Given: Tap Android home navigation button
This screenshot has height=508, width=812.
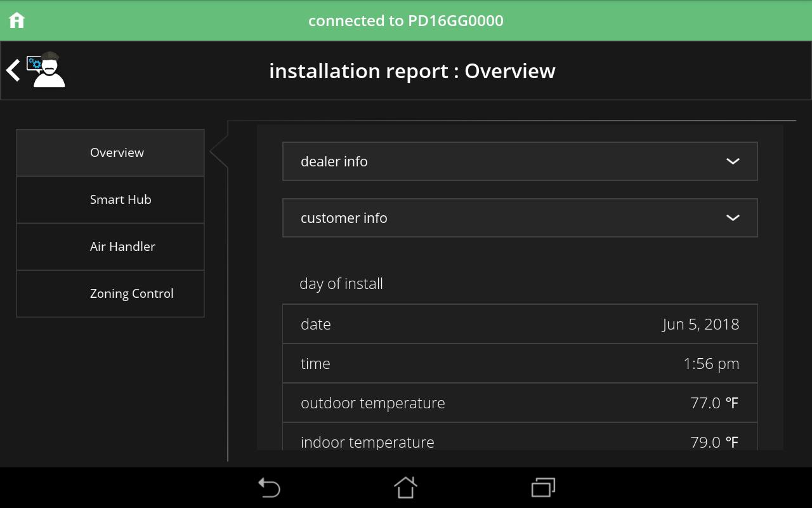Looking at the screenshot, I should (x=406, y=488).
